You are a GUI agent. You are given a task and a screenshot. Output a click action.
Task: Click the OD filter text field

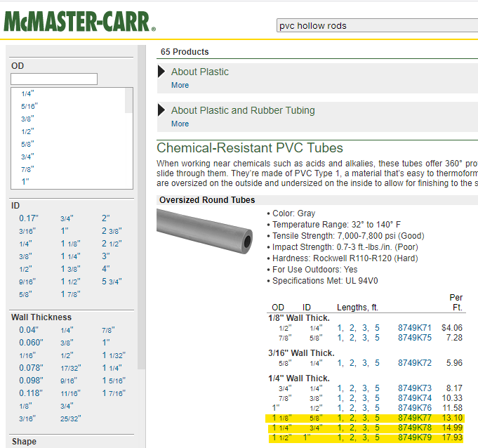click(54, 79)
